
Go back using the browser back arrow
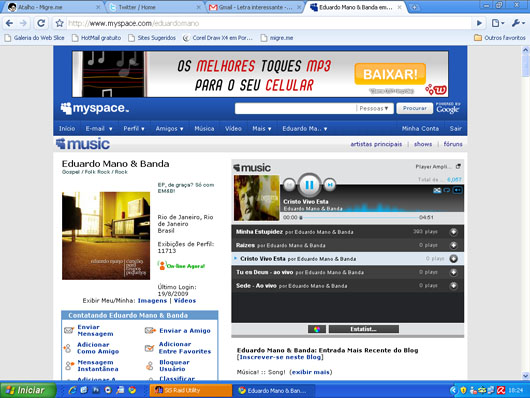pos(9,23)
